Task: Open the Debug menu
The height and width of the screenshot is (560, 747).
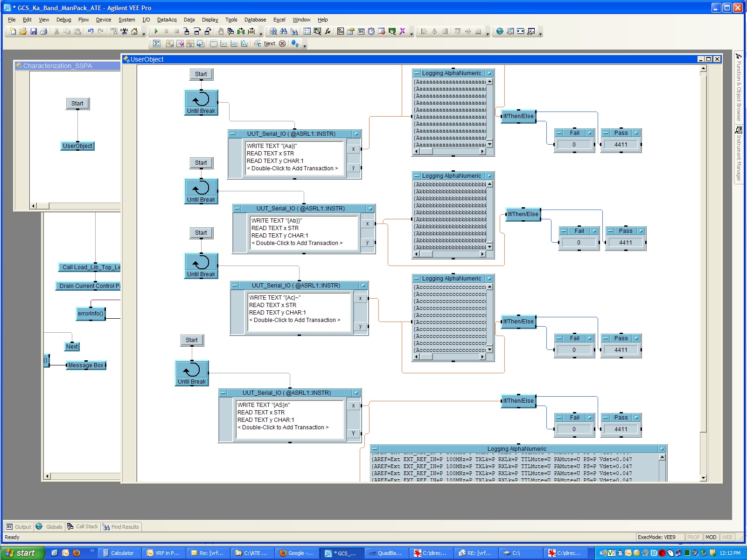Action: point(63,20)
